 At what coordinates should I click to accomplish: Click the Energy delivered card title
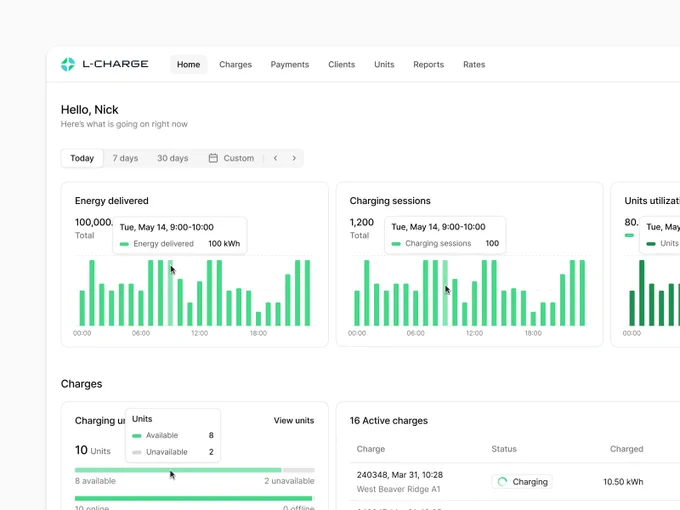coord(111,201)
